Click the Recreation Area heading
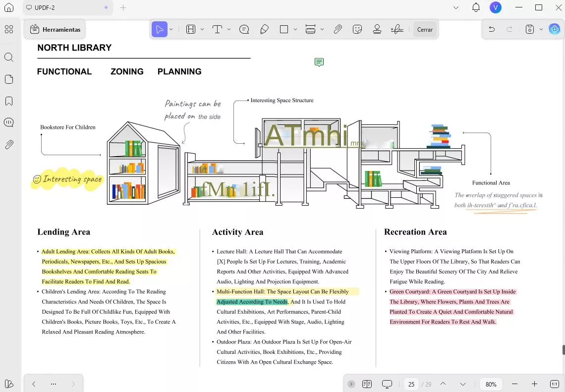This screenshot has height=392, width=565. (415, 231)
